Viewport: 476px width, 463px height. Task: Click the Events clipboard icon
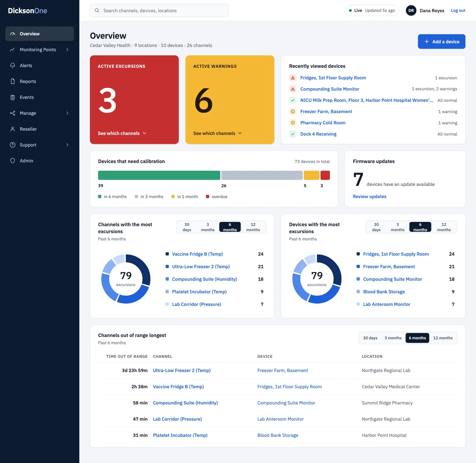(13, 97)
